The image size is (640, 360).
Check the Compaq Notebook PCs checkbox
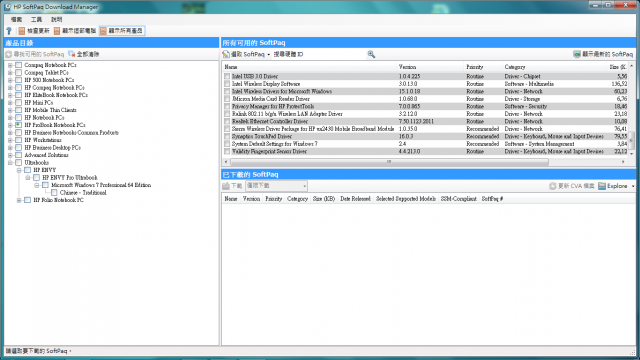(x=18, y=65)
